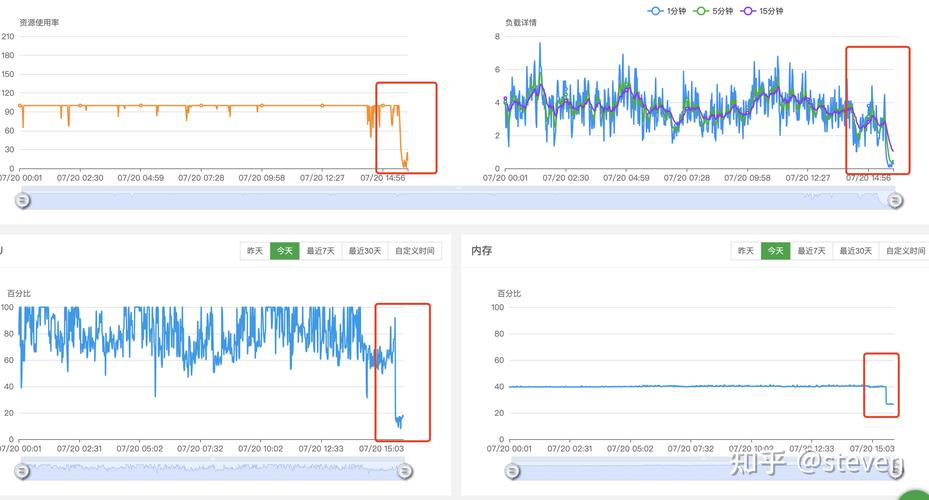Click 210 value on the 资源使用率 y-axis
929x500 pixels.
(8, 36)
